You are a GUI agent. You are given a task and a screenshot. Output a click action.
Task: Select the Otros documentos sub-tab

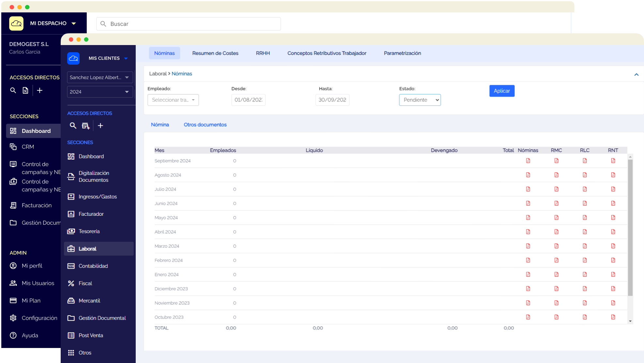[205, 125]
